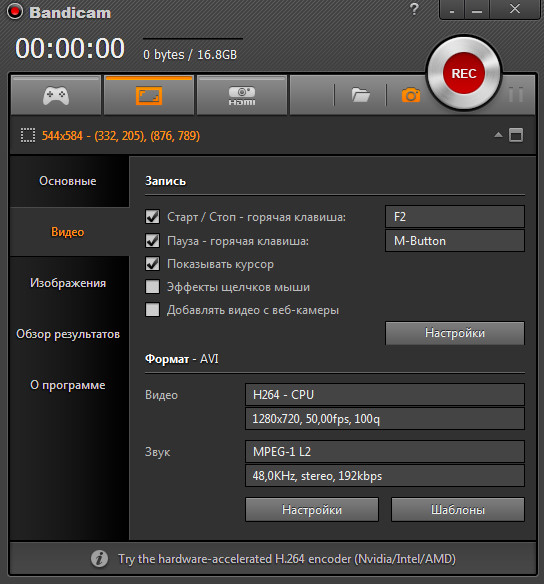Choose the HDMI device recording mode

pyautogui.click(x=242, y=96)
